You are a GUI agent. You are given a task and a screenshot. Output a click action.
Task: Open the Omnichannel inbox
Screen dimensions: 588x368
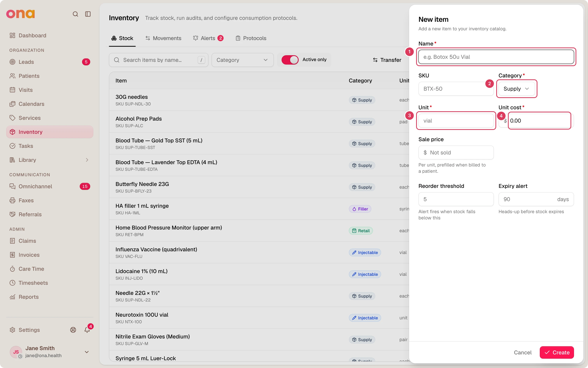pyautogui.click(x=50, y=187)
